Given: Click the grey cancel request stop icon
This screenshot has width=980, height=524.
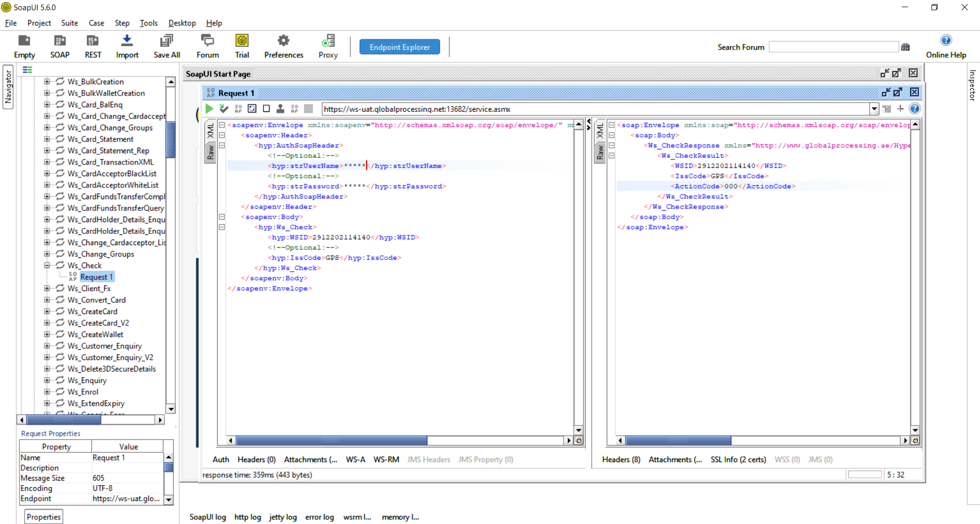Looking at the screenshot, I should (x=309, y=109).
